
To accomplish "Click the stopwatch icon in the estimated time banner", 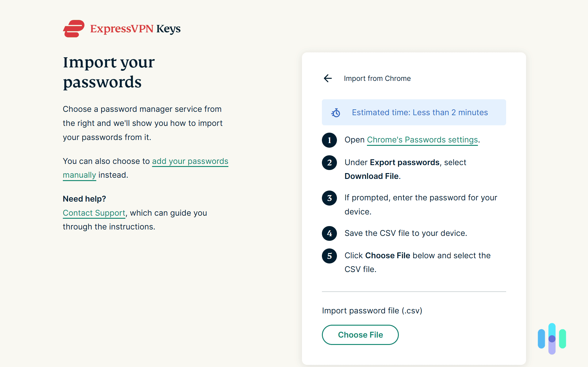I will tap(336, 112).
